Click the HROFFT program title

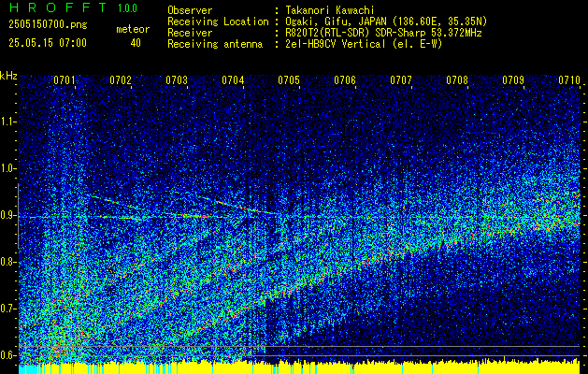pos(58,7)
